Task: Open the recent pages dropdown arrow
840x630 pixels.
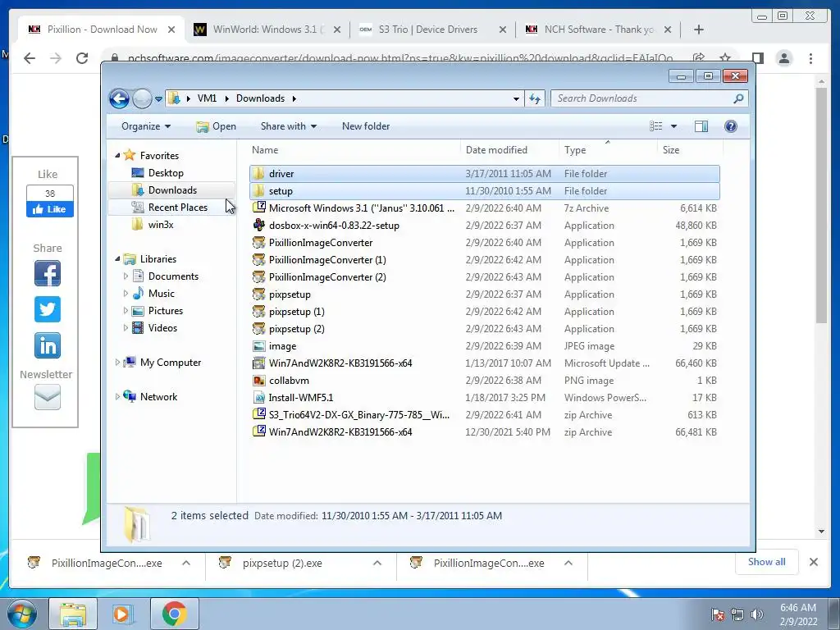Action: pos(158,99)
